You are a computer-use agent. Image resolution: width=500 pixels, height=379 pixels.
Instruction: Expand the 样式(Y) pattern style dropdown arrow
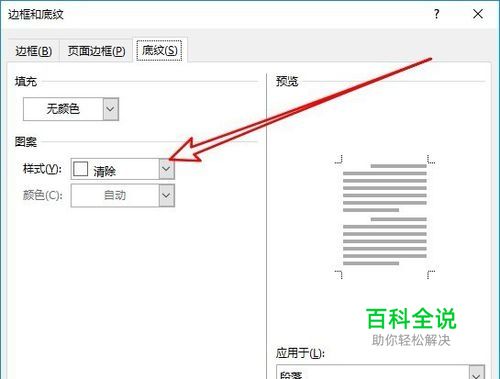tap(166, 169)
